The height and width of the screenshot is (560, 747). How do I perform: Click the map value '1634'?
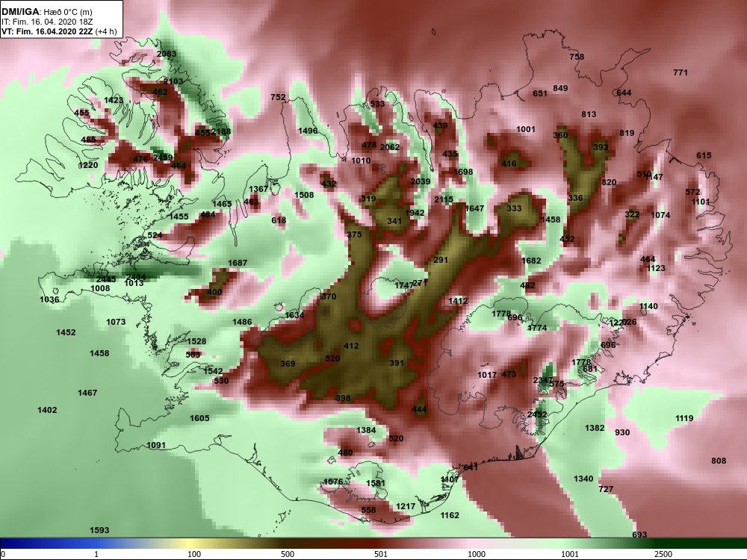click(294, 315)
